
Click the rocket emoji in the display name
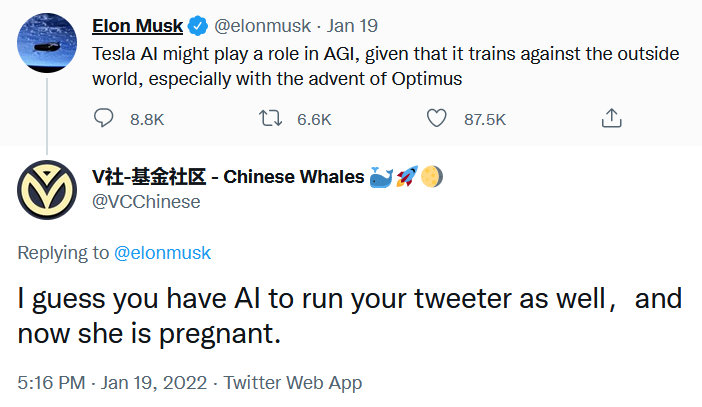click(406, 177)
